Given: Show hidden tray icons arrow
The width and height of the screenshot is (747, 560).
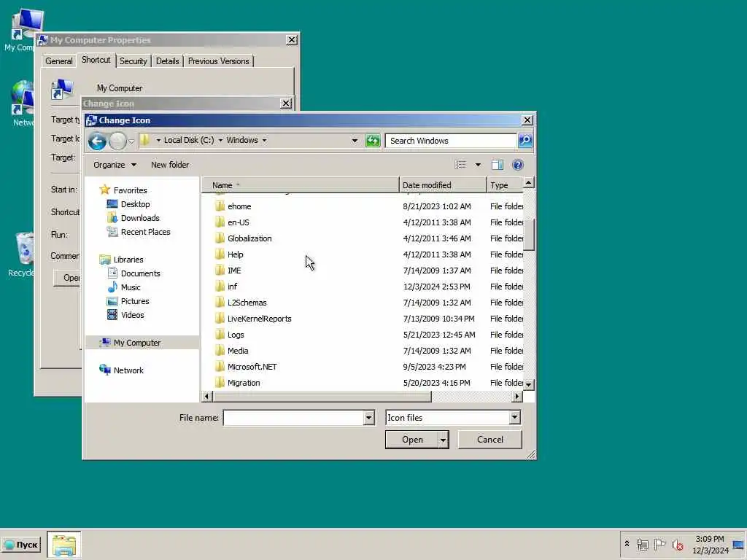Looking at the screenshot, I should [627, 544].
